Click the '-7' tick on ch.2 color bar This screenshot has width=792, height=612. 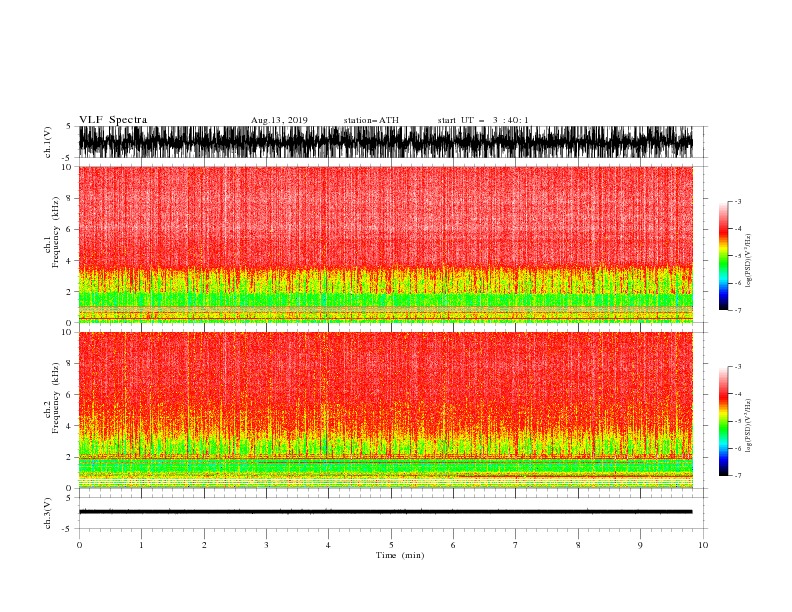point(737,475)
